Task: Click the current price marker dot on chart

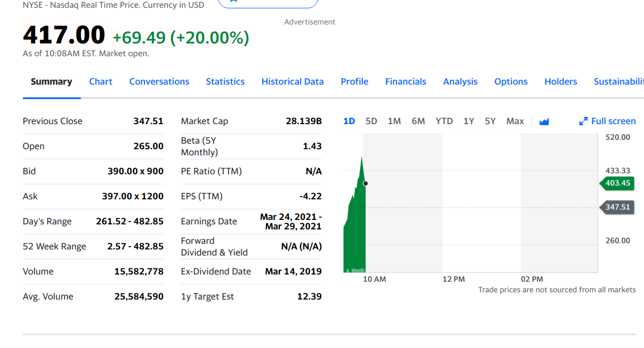Action: pyautogui.click(x=366, y=183)
